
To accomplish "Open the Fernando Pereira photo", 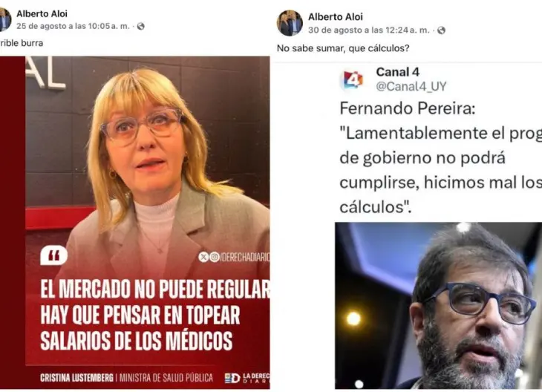I will (438, 306).
